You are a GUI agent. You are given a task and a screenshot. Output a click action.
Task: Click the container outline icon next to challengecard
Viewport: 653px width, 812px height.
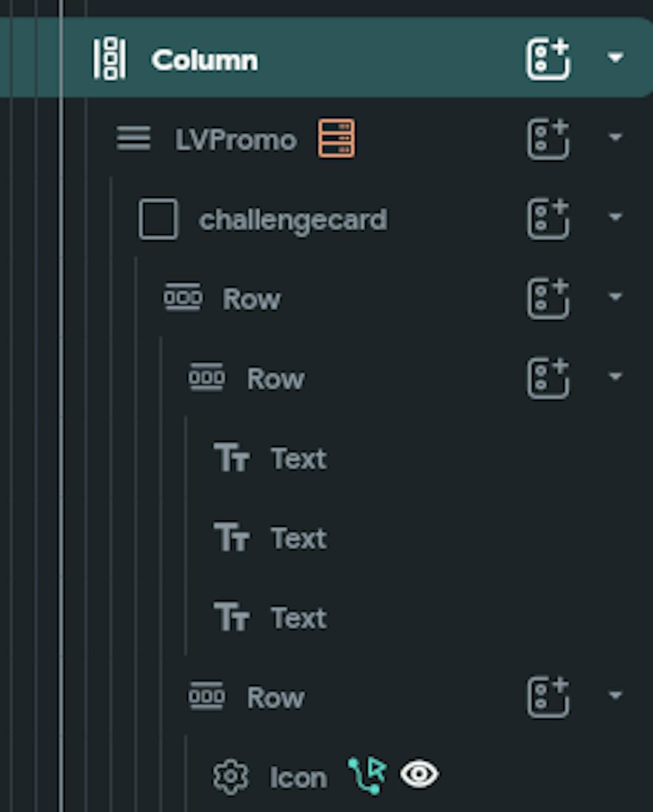coord(157,219)
